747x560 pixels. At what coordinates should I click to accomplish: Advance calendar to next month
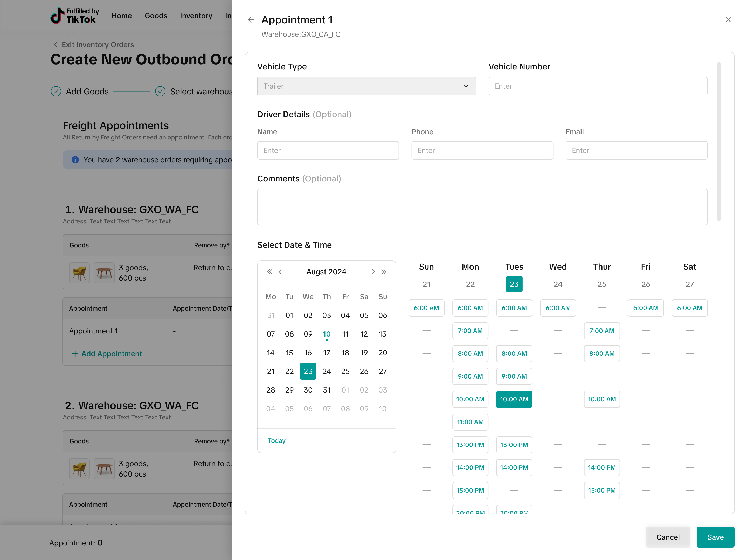pyautogui.click(x=373, y=272)
